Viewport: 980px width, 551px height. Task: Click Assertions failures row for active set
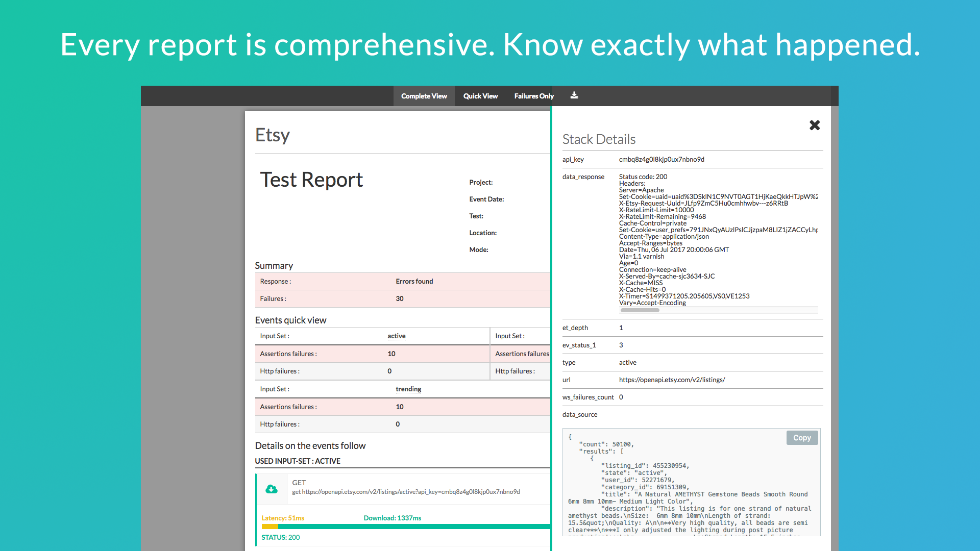click(x=372, y=354)
